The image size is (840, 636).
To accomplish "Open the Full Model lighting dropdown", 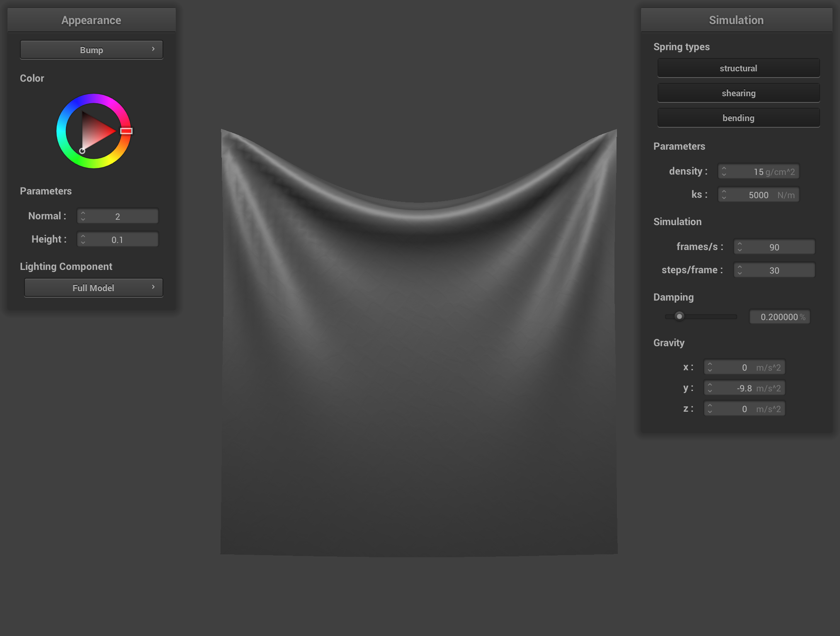I will click(93, 288).
